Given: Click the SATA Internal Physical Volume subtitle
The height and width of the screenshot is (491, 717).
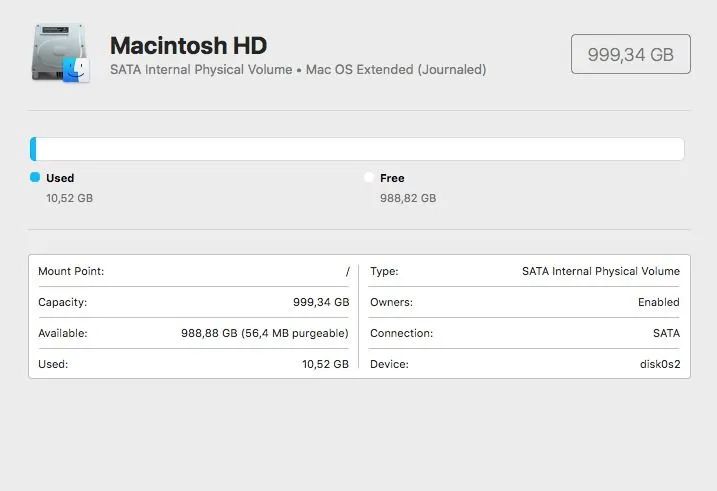Looking at the screenshot, I should pyautogui.click(x=298, y=69).
